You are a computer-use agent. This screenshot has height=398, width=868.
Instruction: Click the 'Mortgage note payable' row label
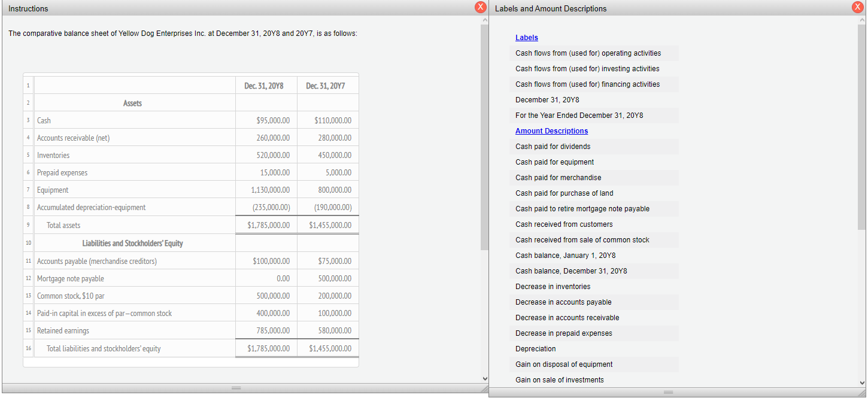[71, 279]
